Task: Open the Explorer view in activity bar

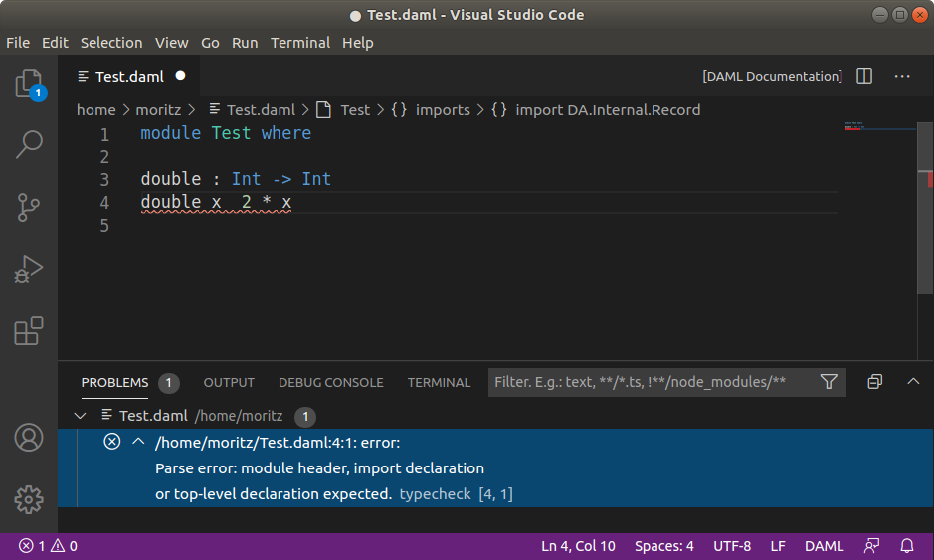Action: click(x=29, y=85)
